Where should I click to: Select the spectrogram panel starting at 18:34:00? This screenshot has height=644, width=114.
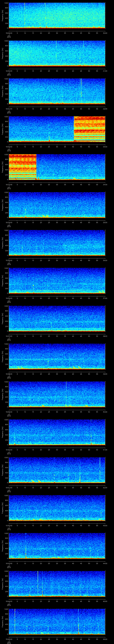point(57,205)
